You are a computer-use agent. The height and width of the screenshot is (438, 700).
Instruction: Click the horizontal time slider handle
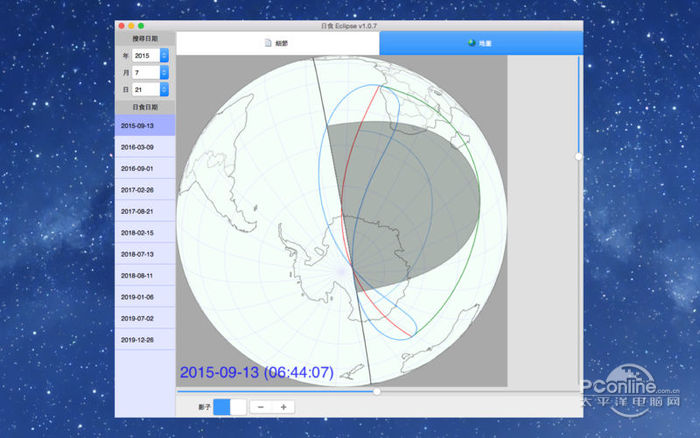coord(377,391)
